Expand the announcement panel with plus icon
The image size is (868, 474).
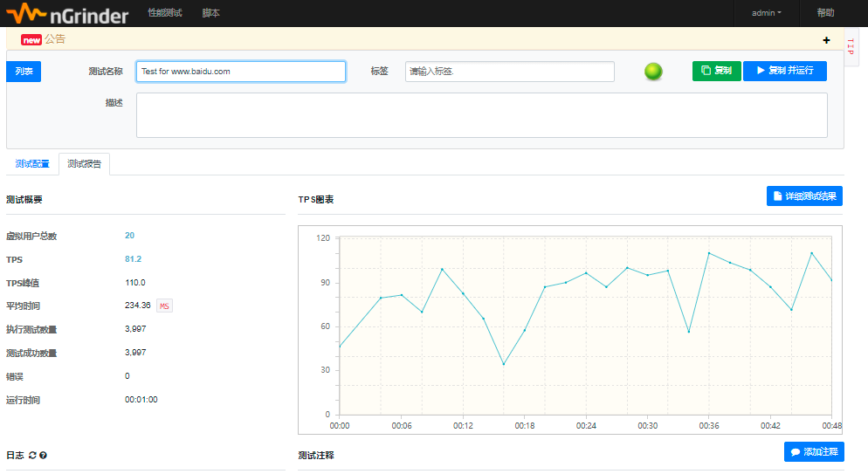[826, 40]
